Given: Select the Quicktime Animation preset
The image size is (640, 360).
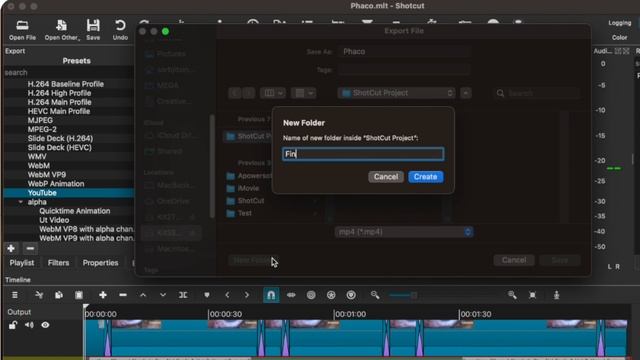Looking at the screenshot, I should coord(75,211).
